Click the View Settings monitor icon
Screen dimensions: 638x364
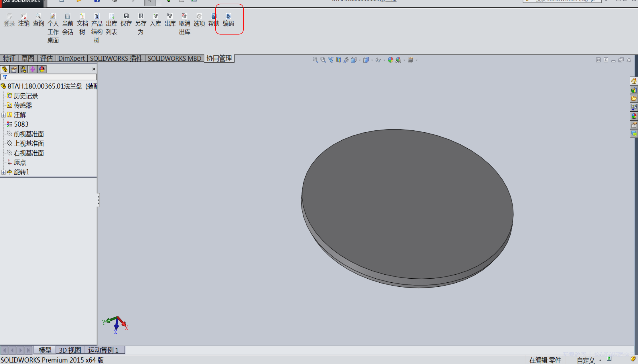[410, 60]
